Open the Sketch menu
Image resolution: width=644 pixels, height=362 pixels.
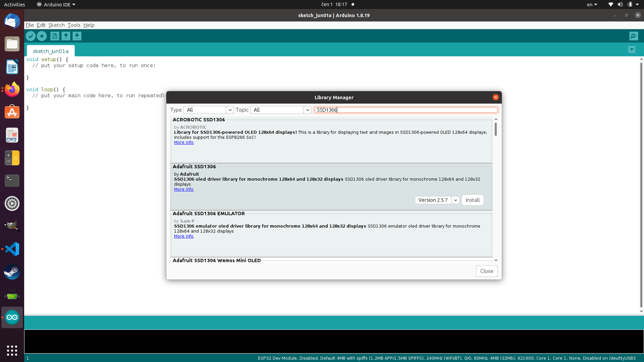(x=56, y=25)
